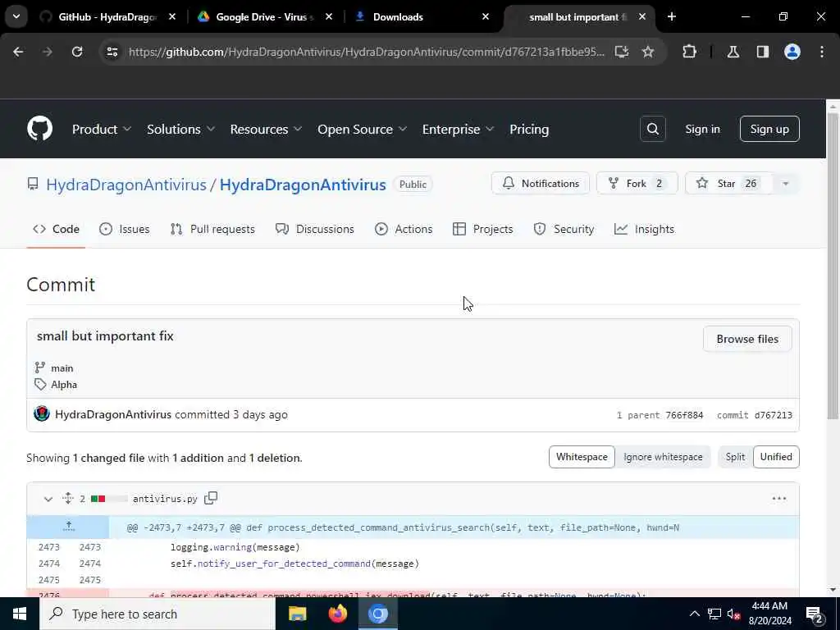Open the Issues tab
This screenshot has height=630, width=840.
125,230
